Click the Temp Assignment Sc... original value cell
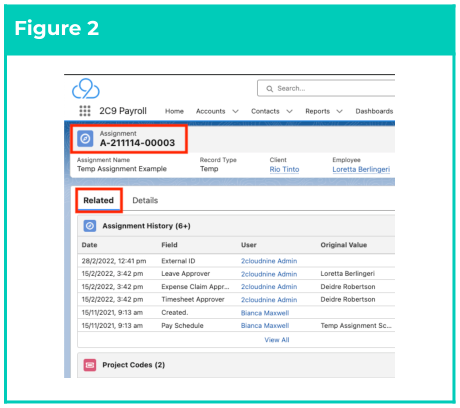Screen dimensions: 460x408 pos(356,326)
